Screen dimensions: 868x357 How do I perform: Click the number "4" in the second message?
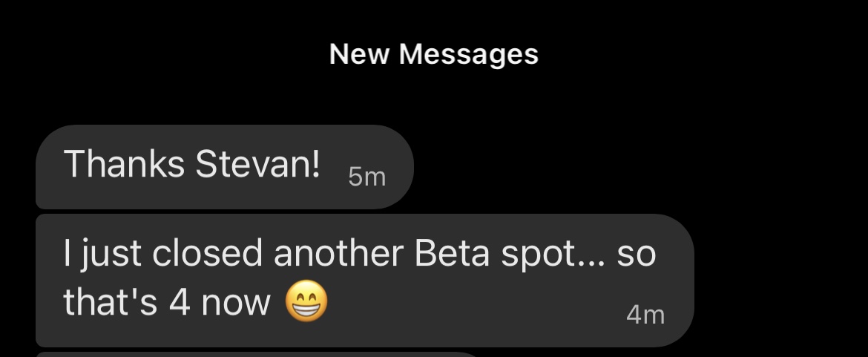(x=180, y=303)
